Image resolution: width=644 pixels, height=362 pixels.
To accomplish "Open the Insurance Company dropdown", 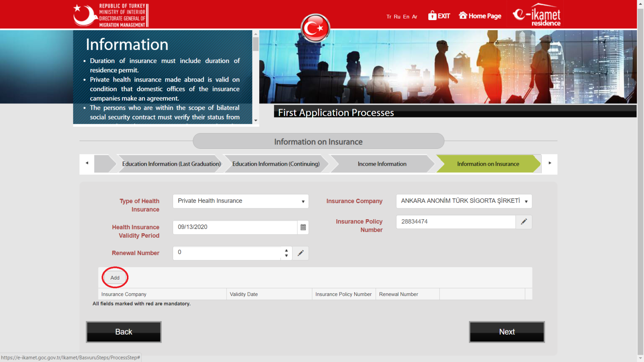I will (464, 201).
